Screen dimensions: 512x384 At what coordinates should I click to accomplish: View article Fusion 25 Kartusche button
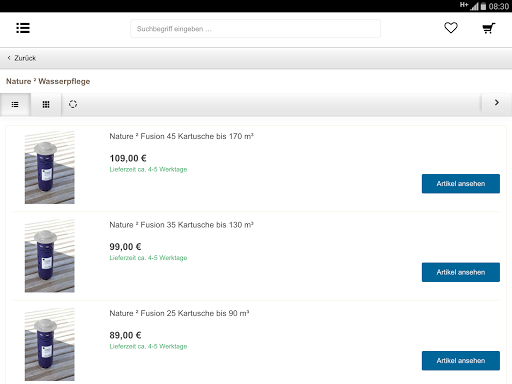(x=461, y=361)
